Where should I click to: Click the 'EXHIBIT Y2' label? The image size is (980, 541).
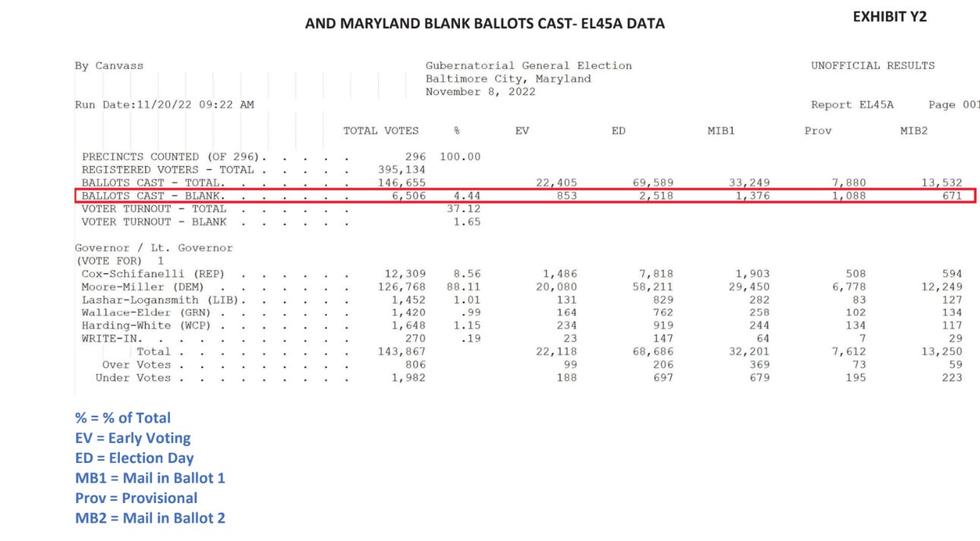point(890,16)
